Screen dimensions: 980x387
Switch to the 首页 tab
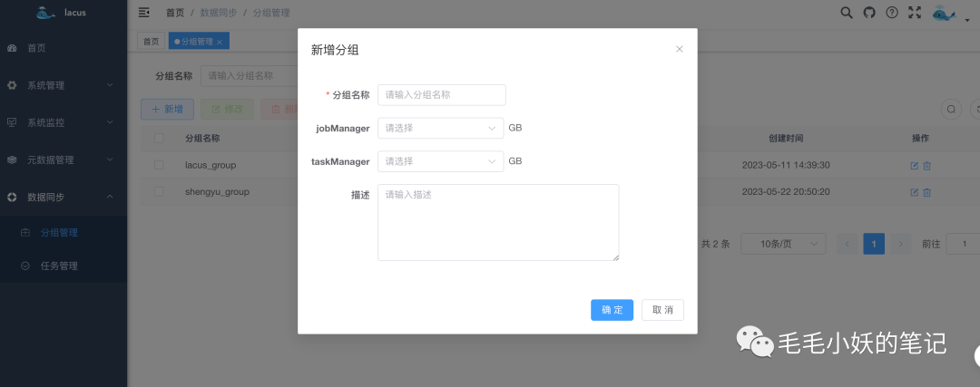click(x=151, y=42)
